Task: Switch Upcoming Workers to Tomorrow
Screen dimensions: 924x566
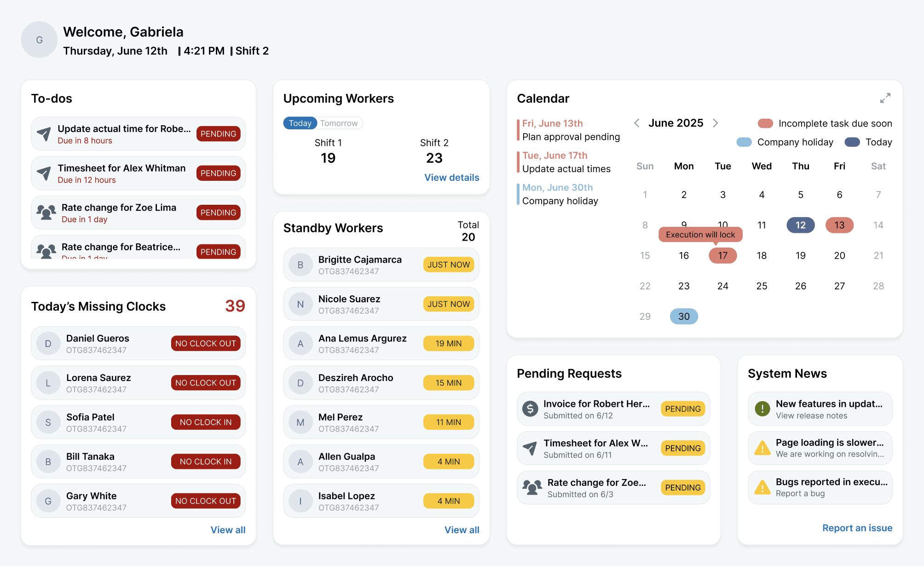Action: (339, 123)
